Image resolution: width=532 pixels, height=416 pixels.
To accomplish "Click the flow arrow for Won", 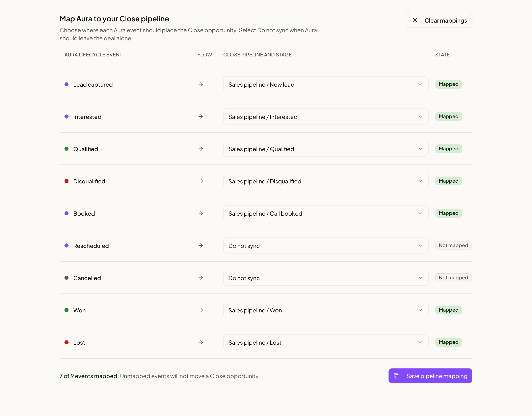I will pyautogui.click(x=201, y=310).
